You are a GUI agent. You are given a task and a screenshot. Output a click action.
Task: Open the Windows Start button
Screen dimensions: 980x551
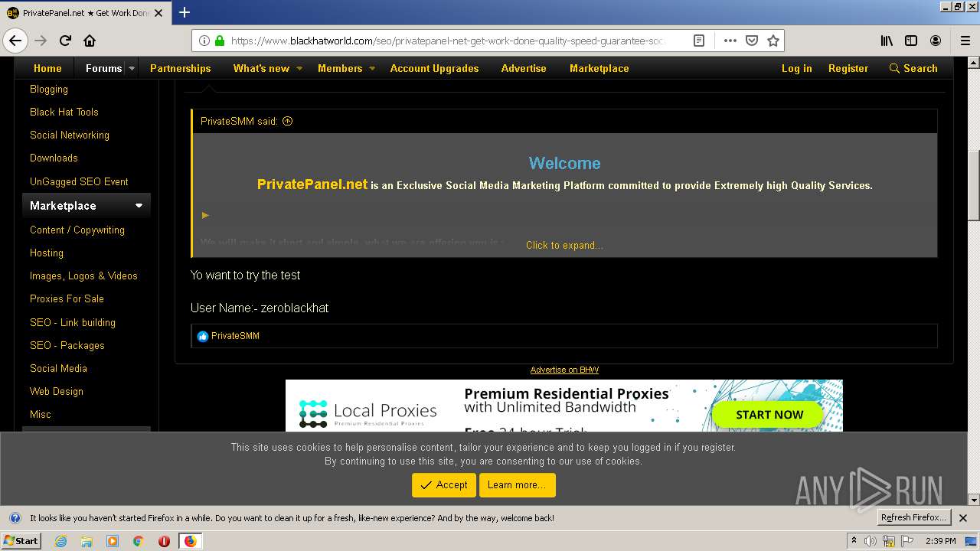point(21,541)
